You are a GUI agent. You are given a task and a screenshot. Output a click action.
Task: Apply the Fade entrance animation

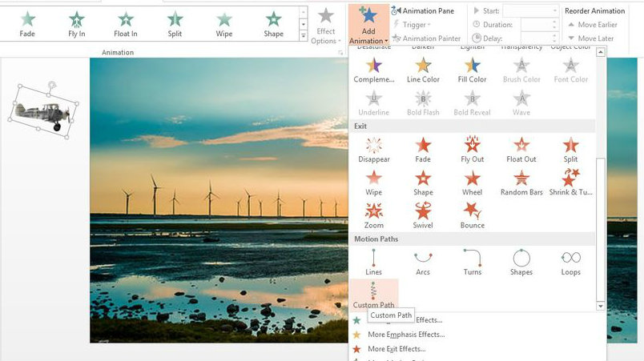click(x=27, y=24)
